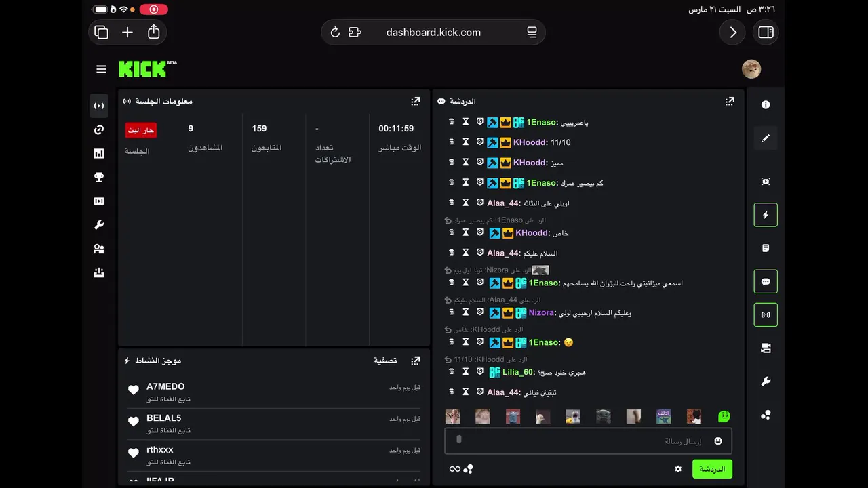Screen dimensions: 868x488
Task: Select the green Kick emote in emote row
Action: pyautogui.click(x=724, y=416)
